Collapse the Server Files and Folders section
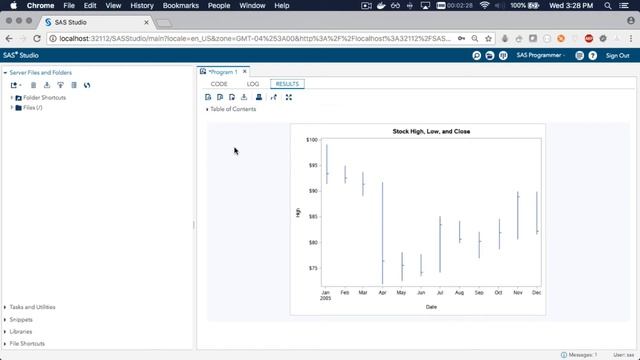The height and width of the screenshot is (360, 640). [5, 73]
